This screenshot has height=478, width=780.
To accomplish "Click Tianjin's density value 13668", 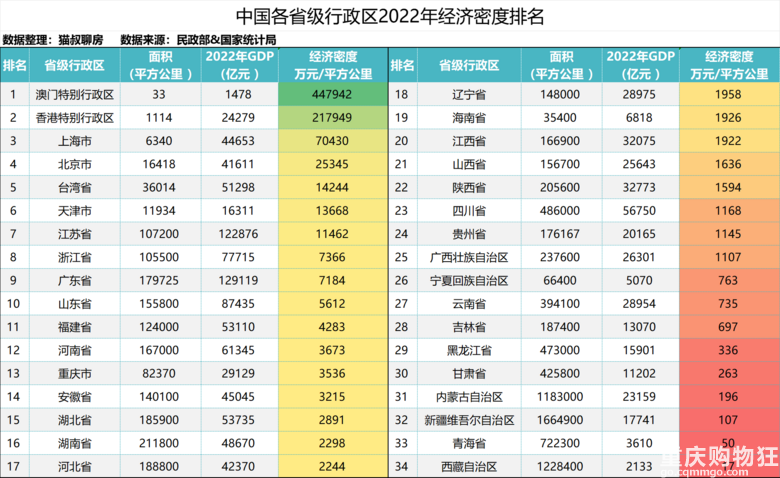I will [333, 211].
